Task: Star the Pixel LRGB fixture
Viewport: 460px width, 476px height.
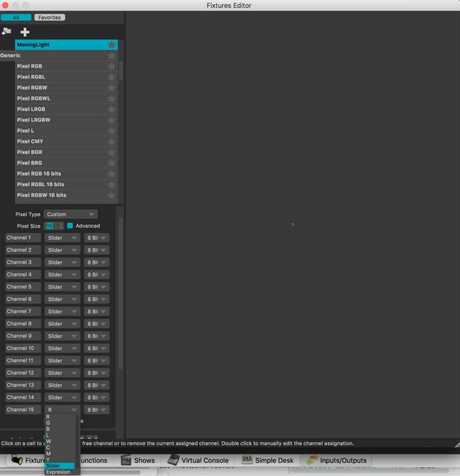Action: click(x=111, y=109)
